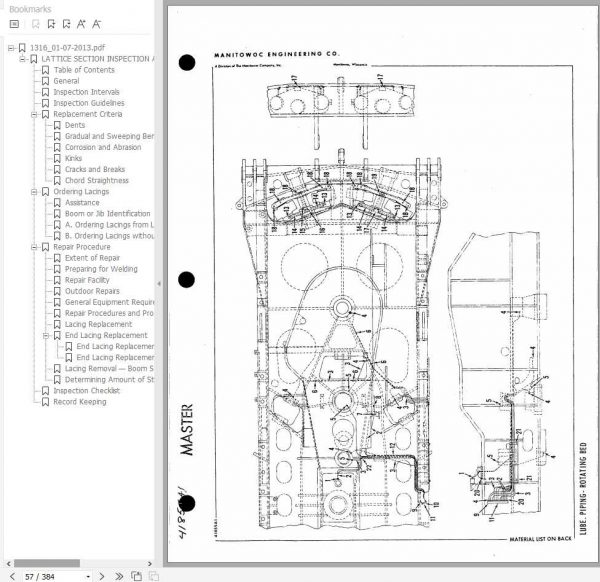The width and height of the screenshot is (600, 582).
Task: Go to the Repair Procedures and Pro bookmark
Action: [109, 313]
